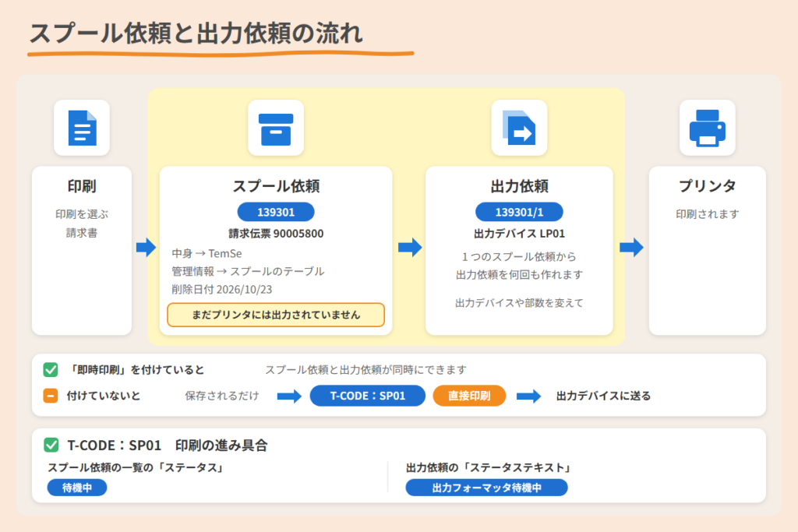Click the 出力デバイスや部数を変えて text

coord(519,303)
